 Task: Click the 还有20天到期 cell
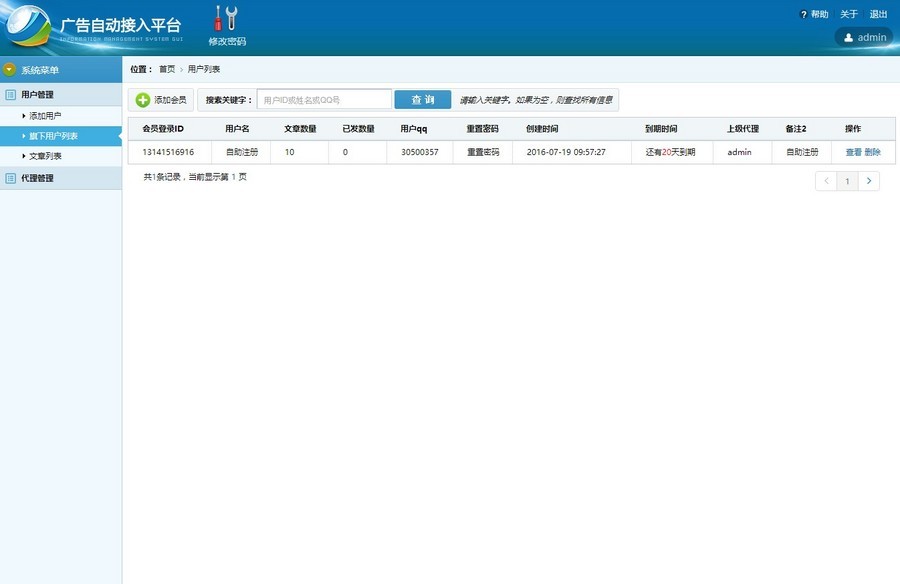[x=670, y=152]
